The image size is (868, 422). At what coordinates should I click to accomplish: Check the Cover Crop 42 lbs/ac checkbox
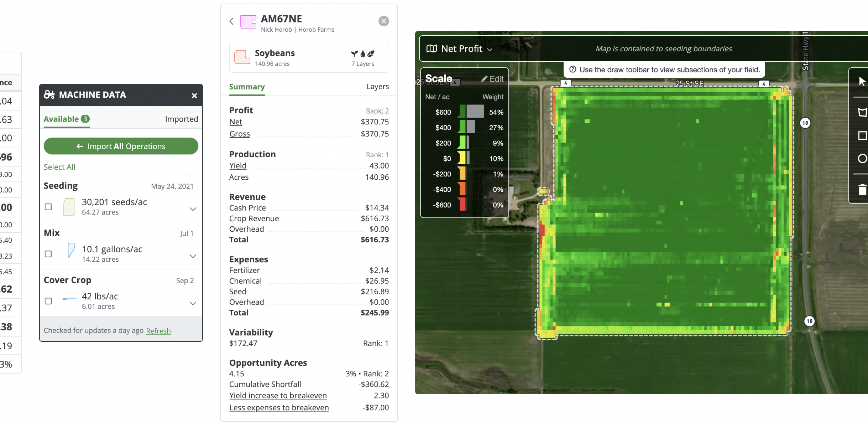(48, 301)
